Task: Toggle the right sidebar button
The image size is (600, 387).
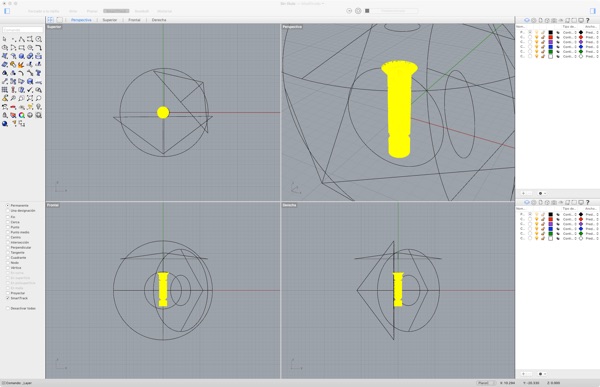Action: click(593, 11)
